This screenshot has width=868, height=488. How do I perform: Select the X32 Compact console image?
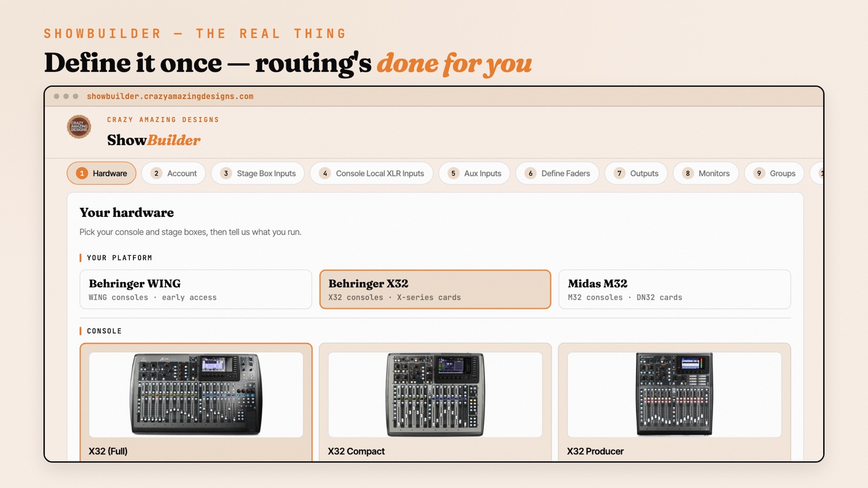pyautogui.click(x=435, y=395)
